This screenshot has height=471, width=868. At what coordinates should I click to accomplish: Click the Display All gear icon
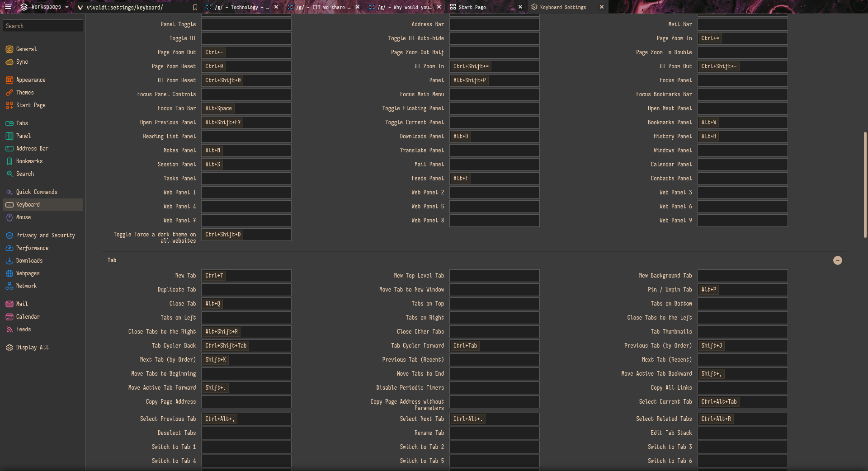tap(9, 348)
